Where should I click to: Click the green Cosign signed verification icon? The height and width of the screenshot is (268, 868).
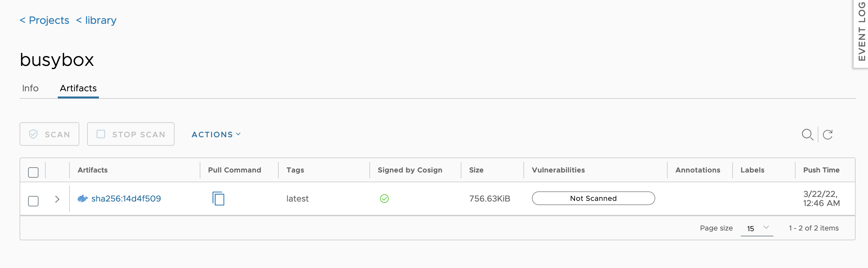pos(384,199)
